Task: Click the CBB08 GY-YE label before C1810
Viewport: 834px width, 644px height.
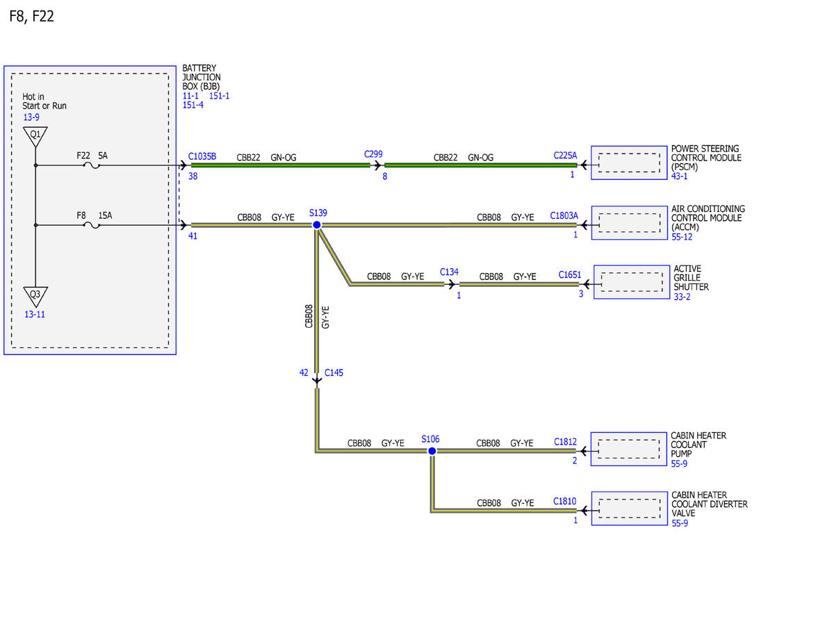Action: 505,502
